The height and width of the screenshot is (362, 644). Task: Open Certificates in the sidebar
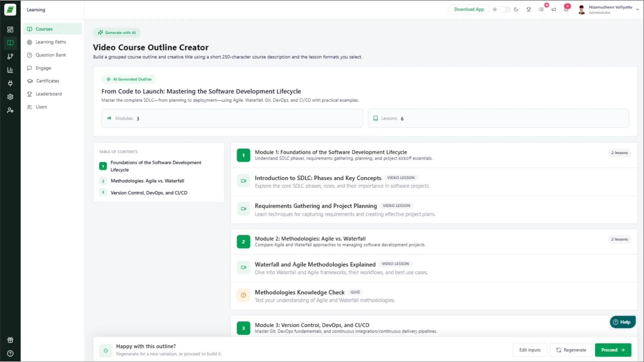pos(52,81)
